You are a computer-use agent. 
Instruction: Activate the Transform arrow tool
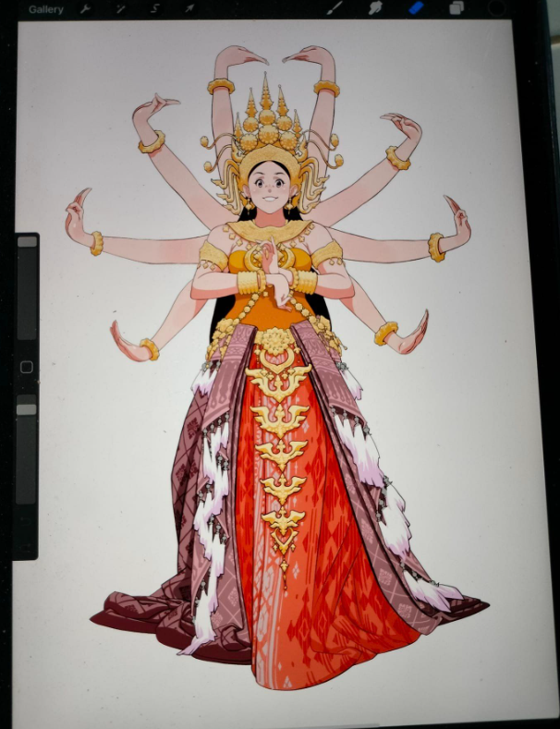click(189, 9)
